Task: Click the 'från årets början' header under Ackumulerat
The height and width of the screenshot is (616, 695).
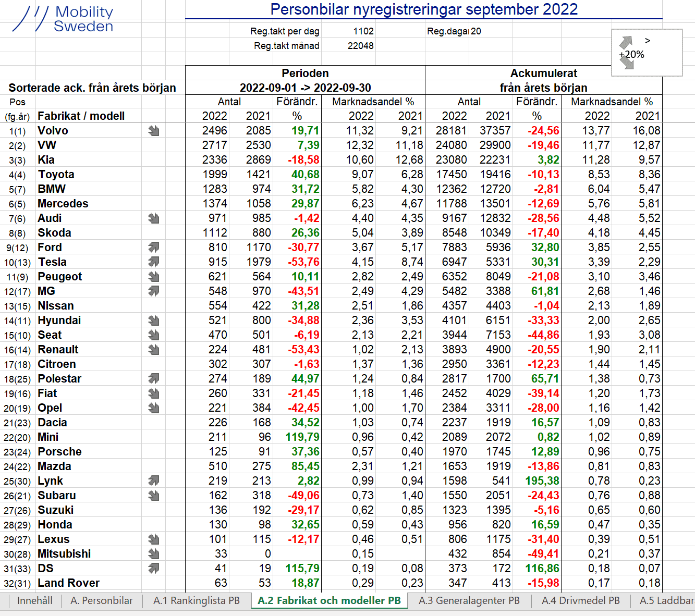Action: 544,88
